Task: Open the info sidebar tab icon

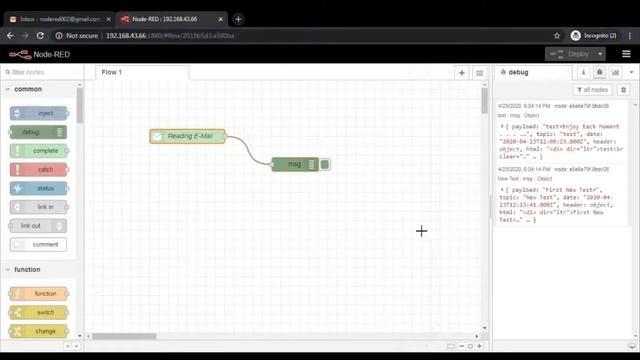Action: tap(583, 72)
